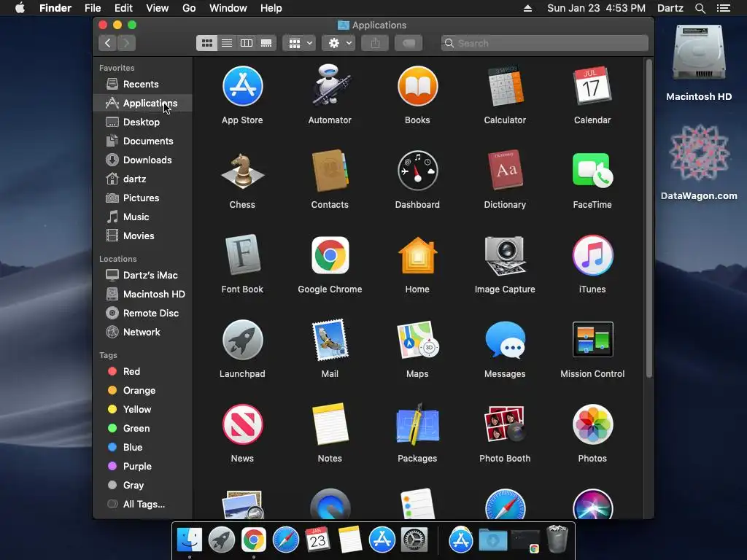Open Network in the sidebar
The image size is (747, 560).
click(x=142, y=332)
